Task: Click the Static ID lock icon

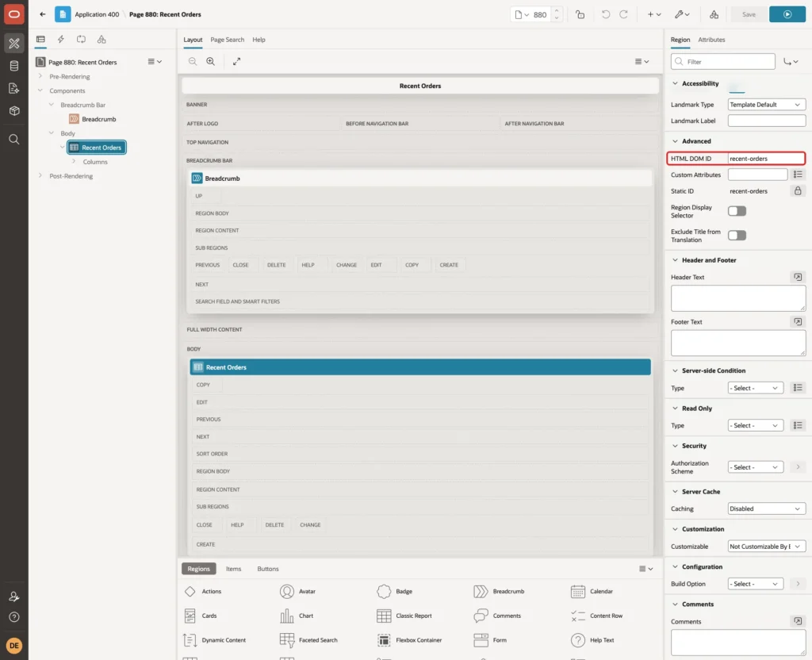Action: click(798, 191)
